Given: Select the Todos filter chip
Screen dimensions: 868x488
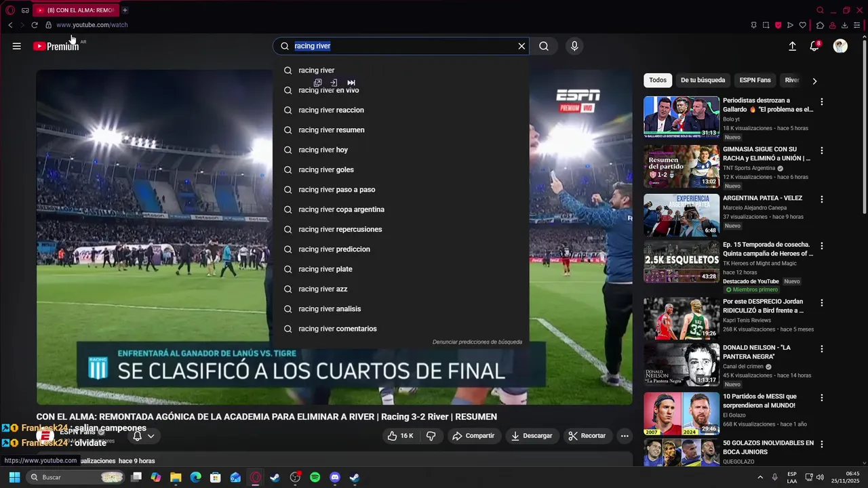Looking at the screenshot, I should click(658, 80).
